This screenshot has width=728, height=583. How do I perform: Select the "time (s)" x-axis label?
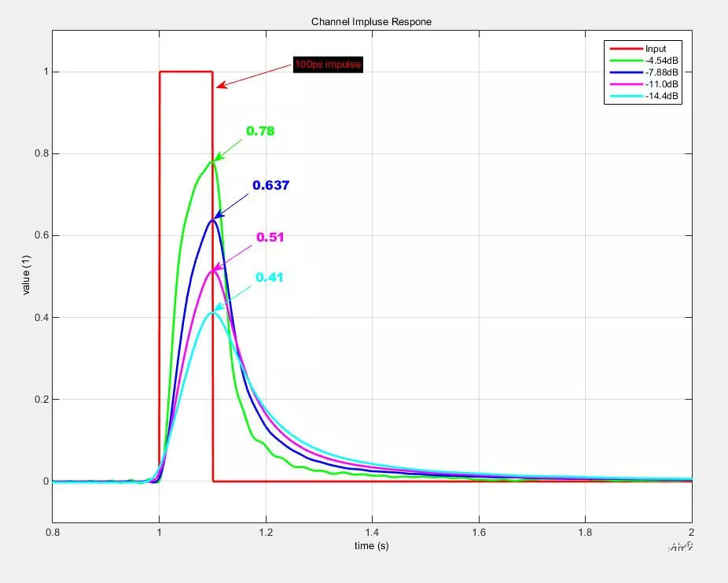(370, 546)
